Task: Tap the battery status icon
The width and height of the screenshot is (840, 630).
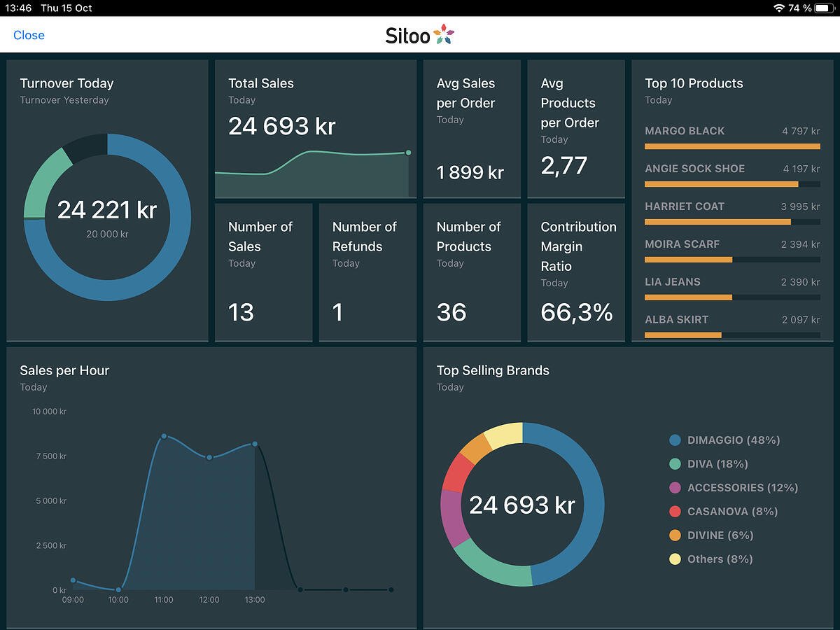Action: (824, 8)
